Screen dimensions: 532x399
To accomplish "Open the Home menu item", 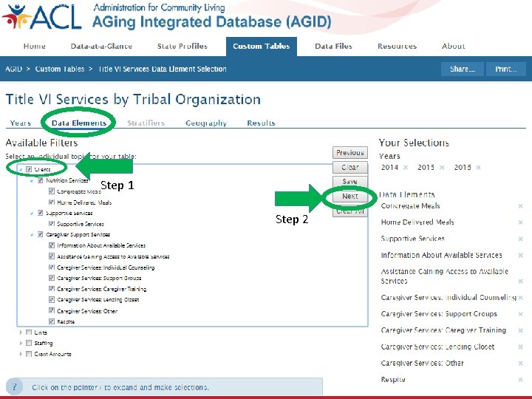I will [34, 46].
